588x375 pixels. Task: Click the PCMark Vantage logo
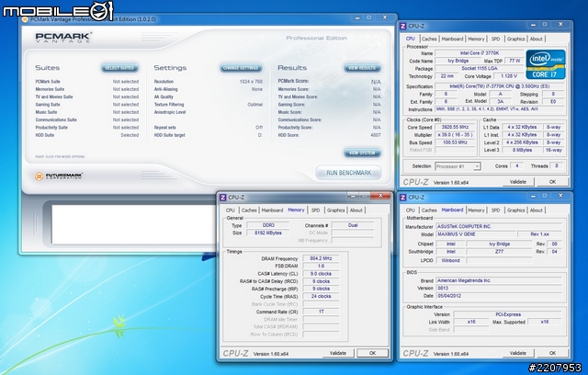pyautogui.click(x=63, y=38)
